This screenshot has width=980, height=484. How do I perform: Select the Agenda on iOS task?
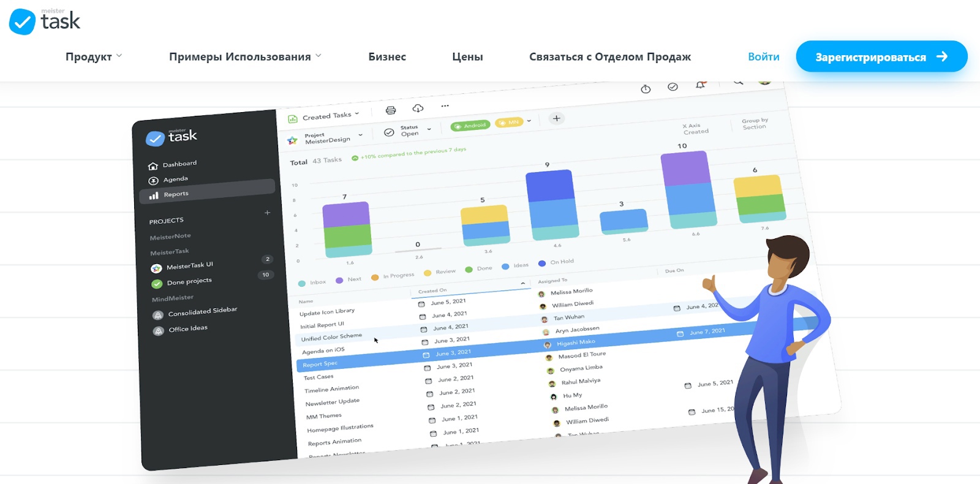pos(323,351)
